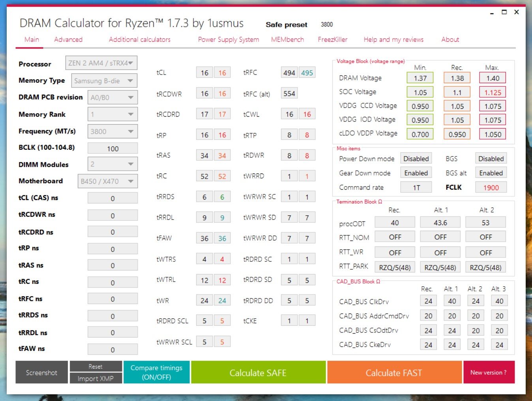The height and width of the screenshot is (401, 532).
Task: Switch to the MEMbench tab
Action: [287, 39]
